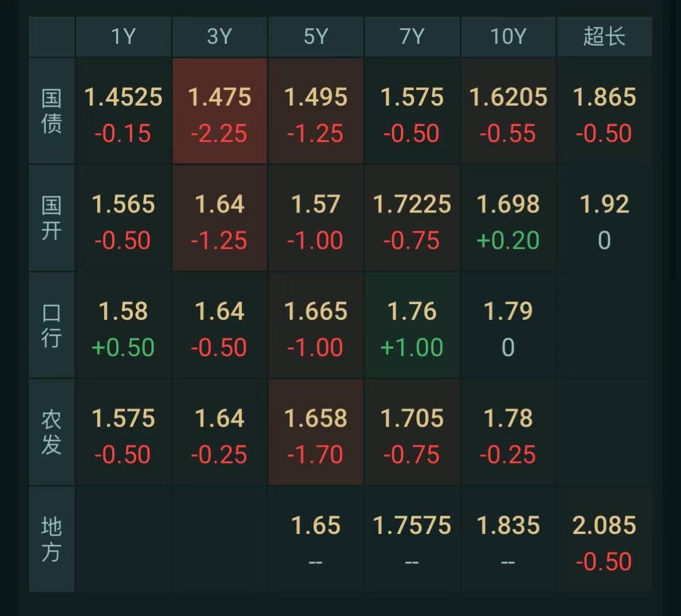The image size is (681, 616).
Task: Select the 地方 row header
Action: pyautogui.click(x=51, y=539)
